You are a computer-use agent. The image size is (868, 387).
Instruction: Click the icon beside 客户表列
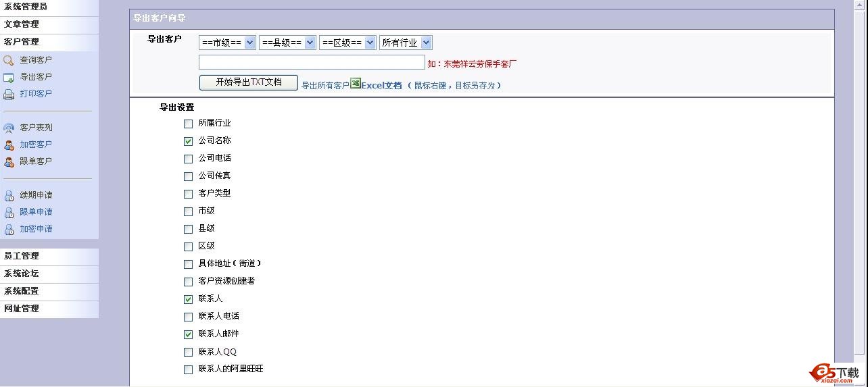(x=9, y=128)
